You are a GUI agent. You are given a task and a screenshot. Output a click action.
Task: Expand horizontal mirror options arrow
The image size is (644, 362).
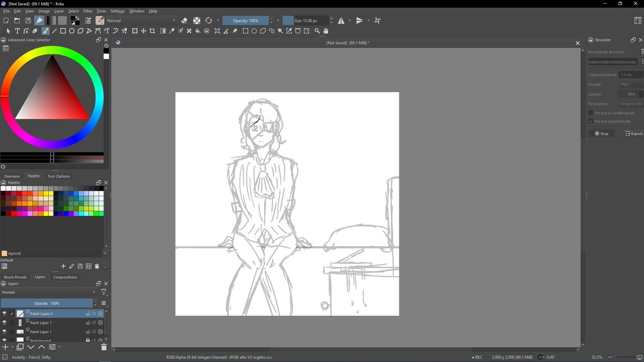pos(349,20)
